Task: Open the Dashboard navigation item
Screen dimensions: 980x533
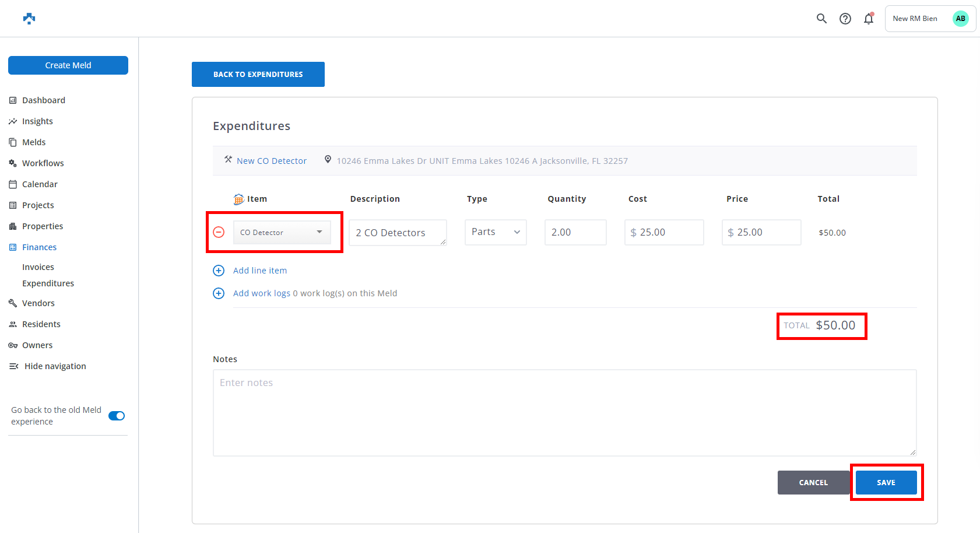Action: [44, 100]
